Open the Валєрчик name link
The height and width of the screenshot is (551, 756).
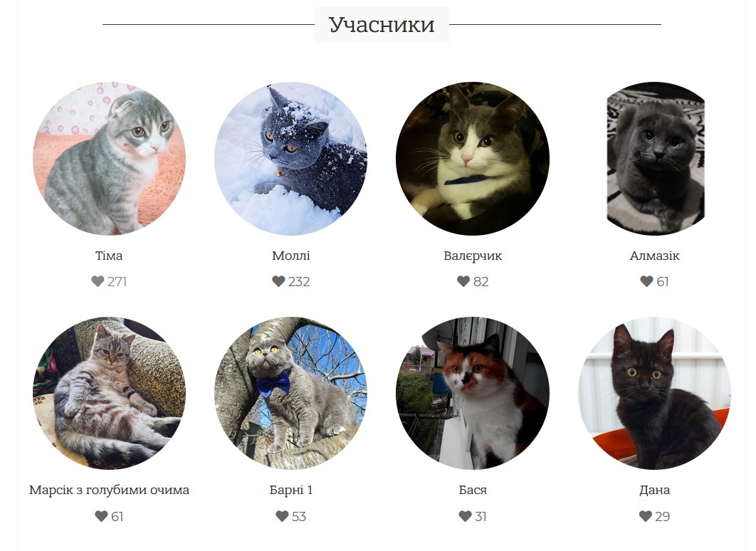pyautogui.click(x=473, y=256)
